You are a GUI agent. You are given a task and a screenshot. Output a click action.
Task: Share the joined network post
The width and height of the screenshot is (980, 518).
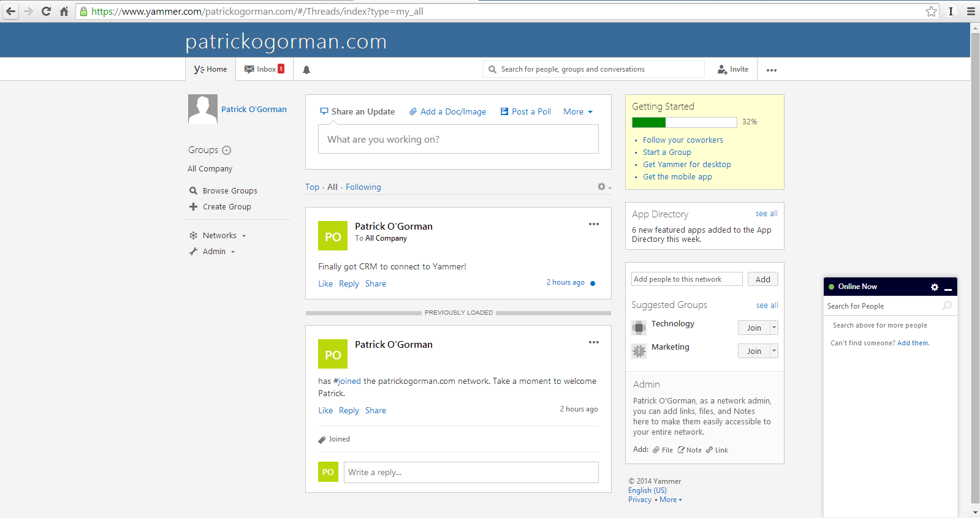pyautogui.click(x=376, y=410)
